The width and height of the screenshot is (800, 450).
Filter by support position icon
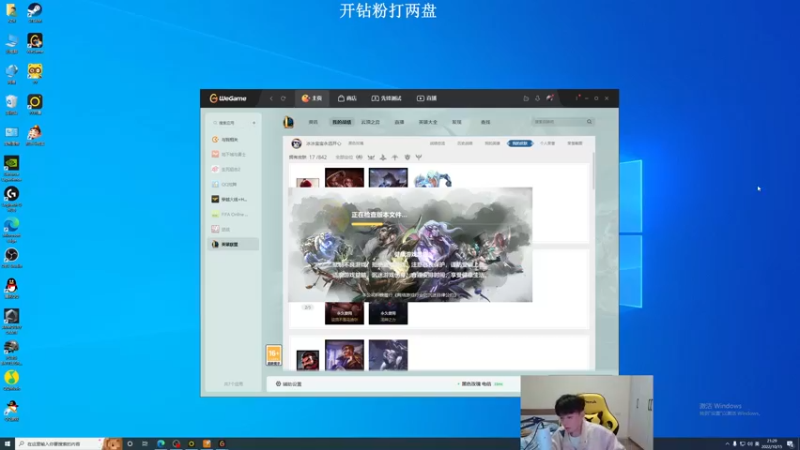coord(419,157)
